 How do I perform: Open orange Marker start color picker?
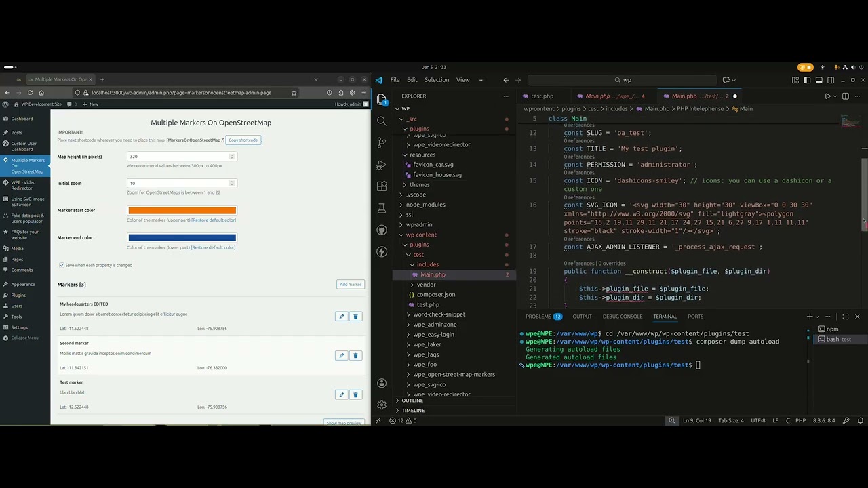pyautogui.click(x=182, y=211)
